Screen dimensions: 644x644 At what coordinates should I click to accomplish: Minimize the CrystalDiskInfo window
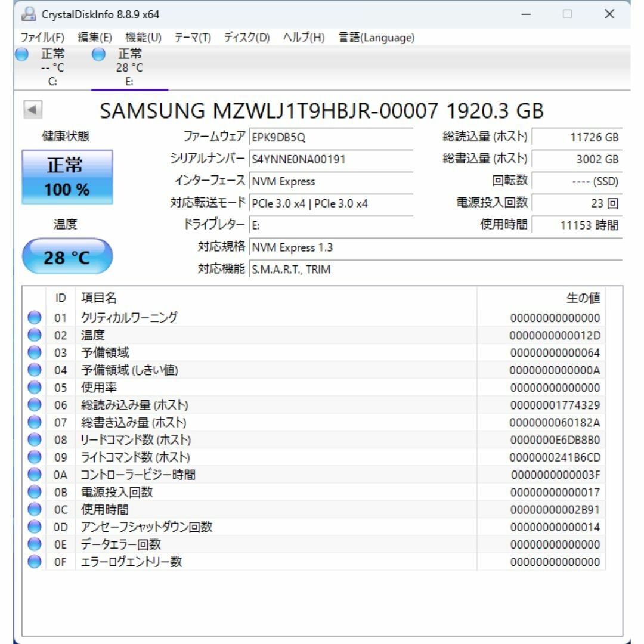tap(526, 14)
